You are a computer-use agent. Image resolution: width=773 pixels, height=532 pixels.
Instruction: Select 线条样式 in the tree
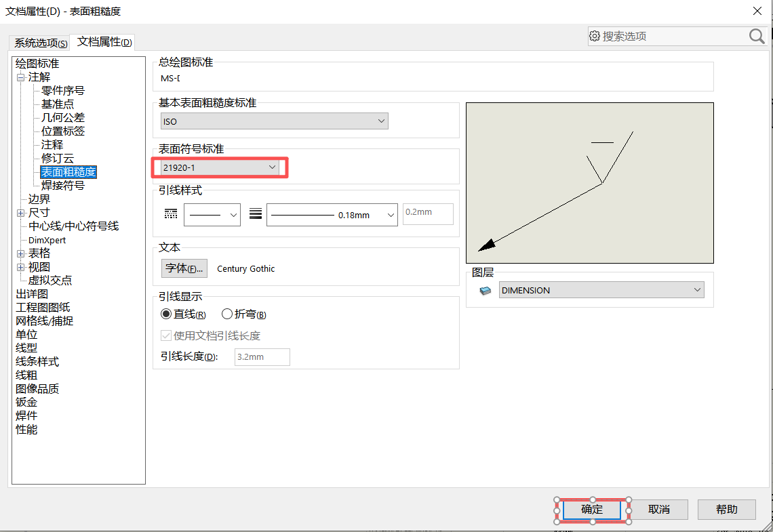[37, 362]
